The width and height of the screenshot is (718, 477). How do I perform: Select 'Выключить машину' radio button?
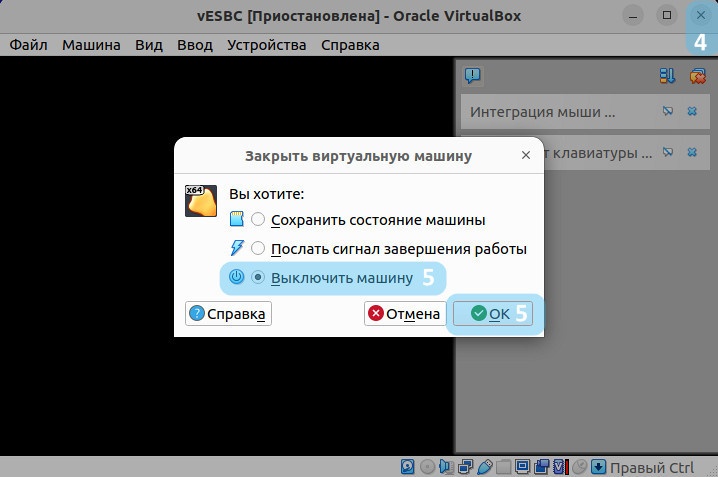(258, 277)
